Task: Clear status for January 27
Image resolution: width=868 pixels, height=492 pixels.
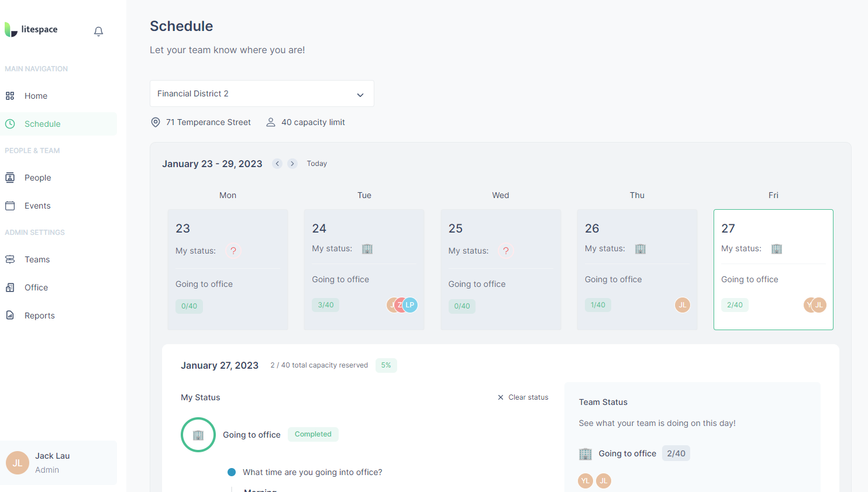Action: coord(523,397)
